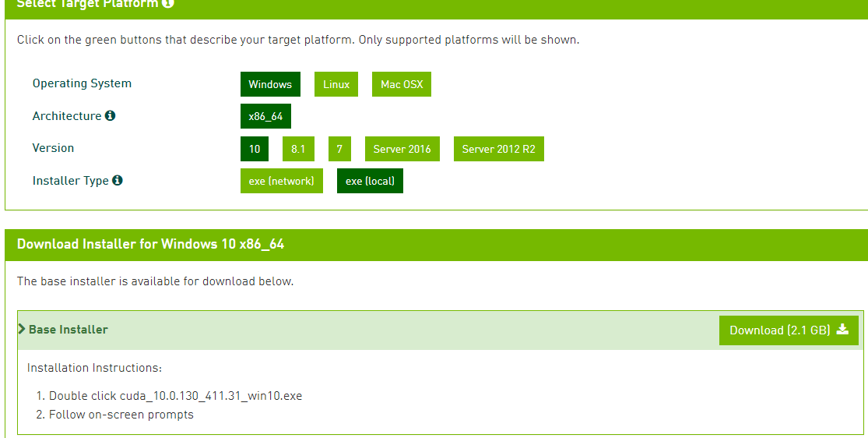Click the download arrow icon on Download button

pos(842,330)
